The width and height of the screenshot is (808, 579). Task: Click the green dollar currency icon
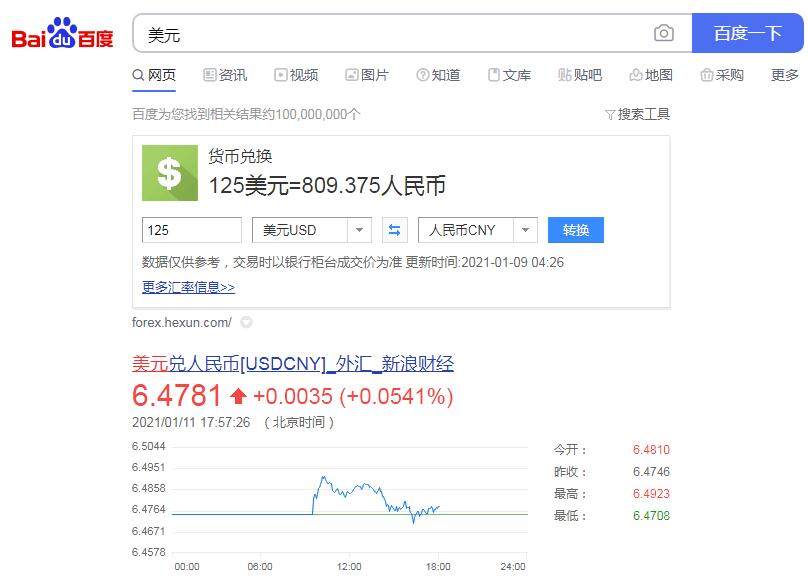170,173
